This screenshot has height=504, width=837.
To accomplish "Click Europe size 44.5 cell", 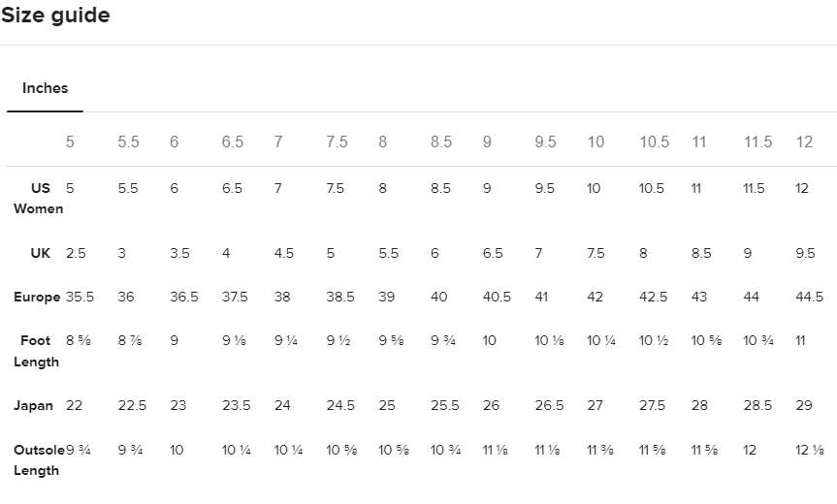I will (x=809, y=298).
